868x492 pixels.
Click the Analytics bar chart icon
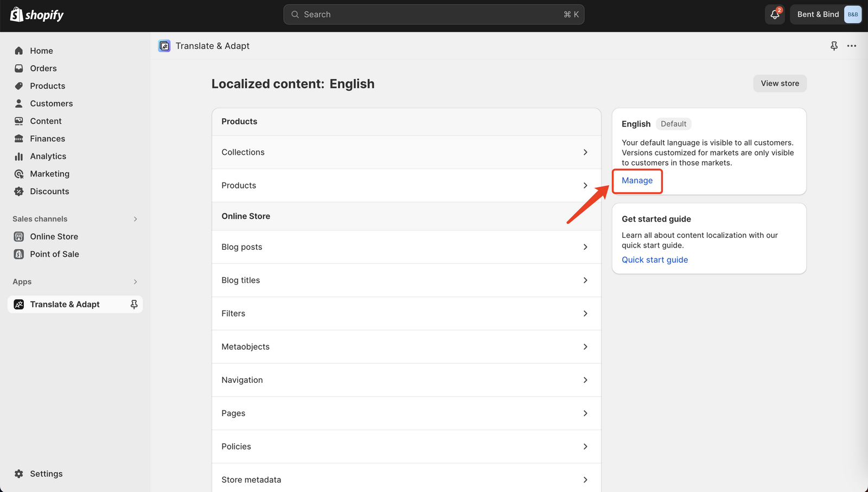pyautogui.click(x=19, y=156)
